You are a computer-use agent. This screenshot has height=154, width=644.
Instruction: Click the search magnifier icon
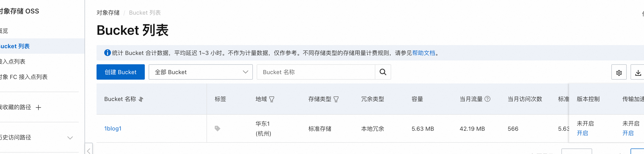383,72
